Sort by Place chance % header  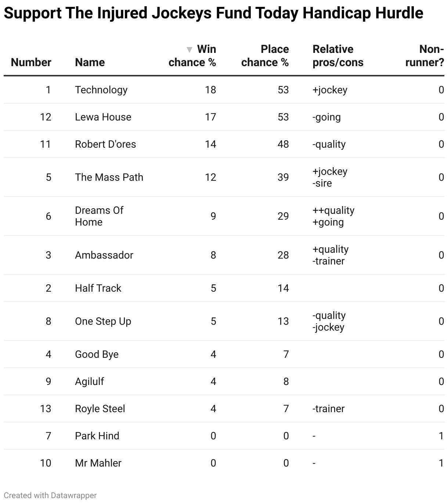click(x=265, y=56)
